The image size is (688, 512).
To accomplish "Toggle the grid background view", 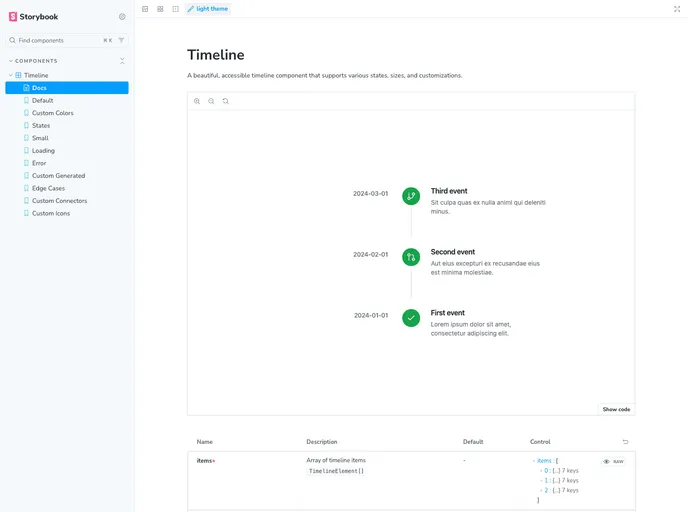I will [160, 8].
